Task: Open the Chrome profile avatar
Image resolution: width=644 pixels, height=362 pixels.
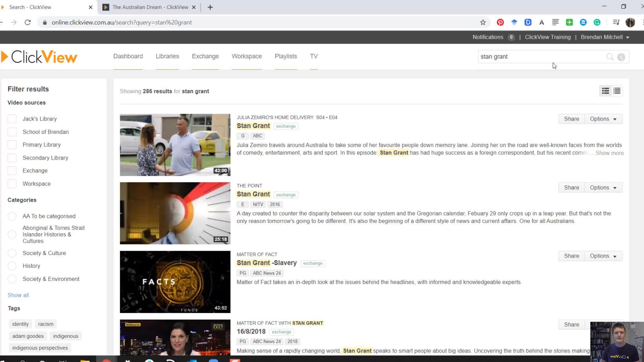Action: 630,22
